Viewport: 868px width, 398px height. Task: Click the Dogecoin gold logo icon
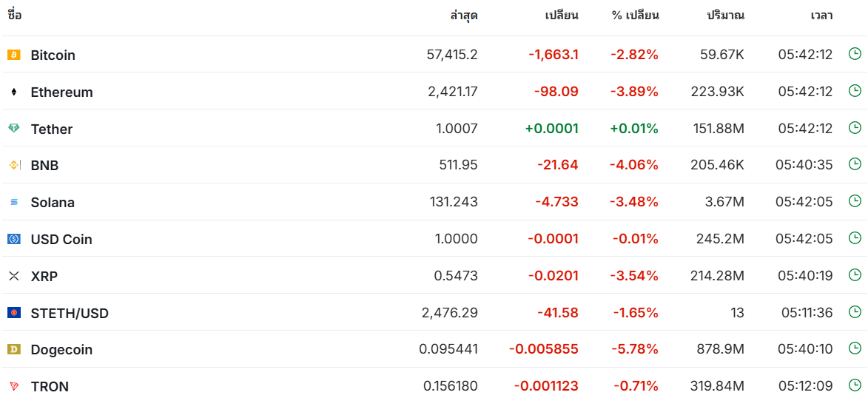point(14,349)
